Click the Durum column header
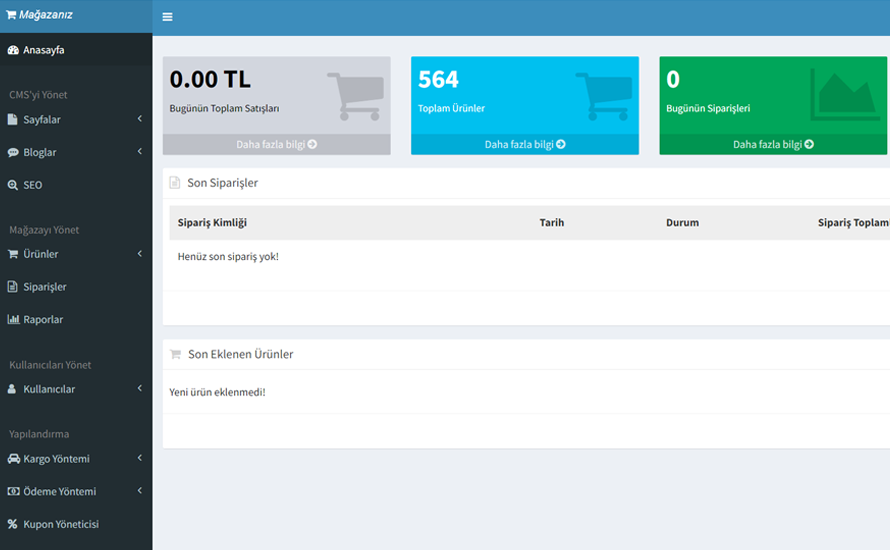Viewport: 890px width, 550px height. 682,222
